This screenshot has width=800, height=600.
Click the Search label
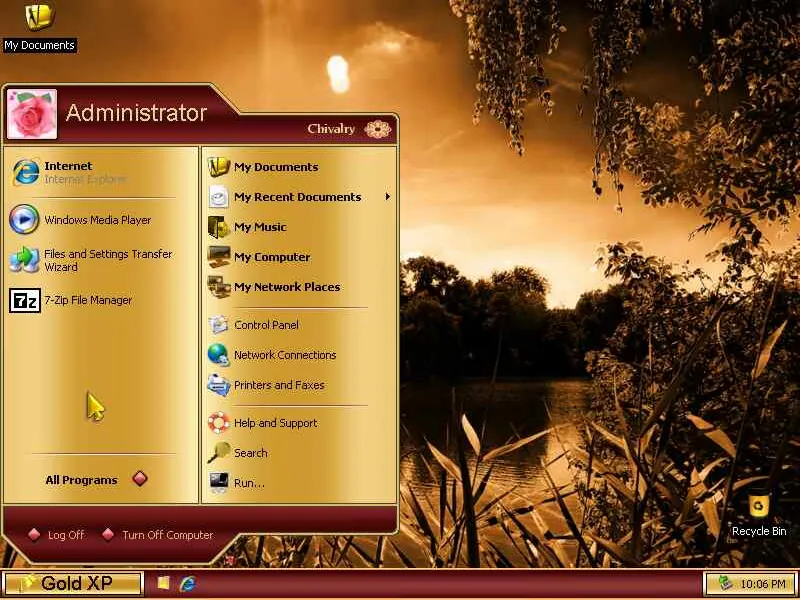coord(251,453)
